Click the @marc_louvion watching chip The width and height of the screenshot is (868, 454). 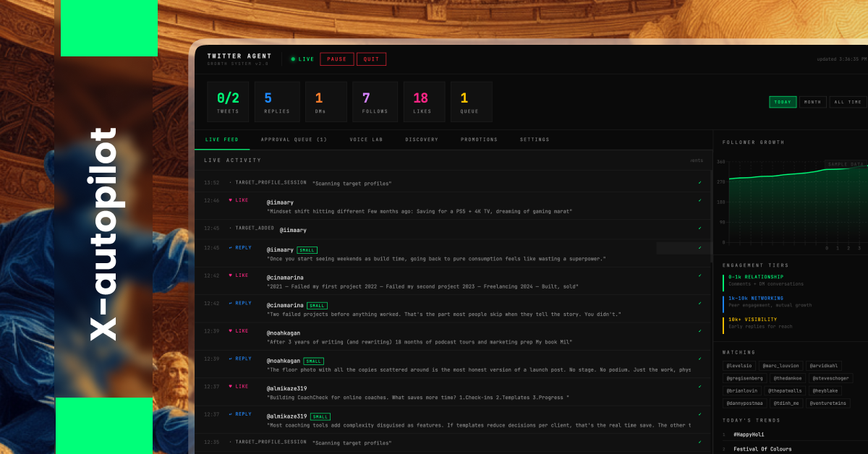click(782, 366)
